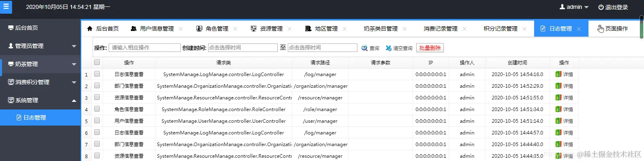Click the 查询 search button
The width and height of the screenshot is (644, 161).
370,48
